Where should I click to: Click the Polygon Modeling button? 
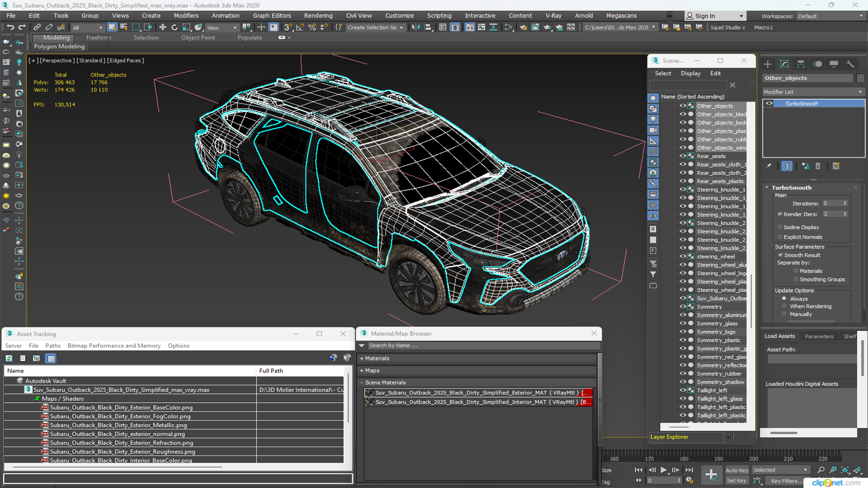[x=59, y=47]
